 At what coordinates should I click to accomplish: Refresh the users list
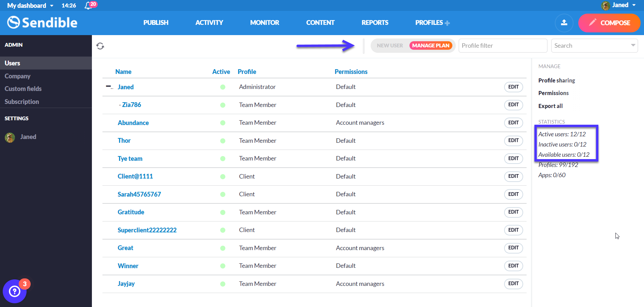[x=100, y=46]
